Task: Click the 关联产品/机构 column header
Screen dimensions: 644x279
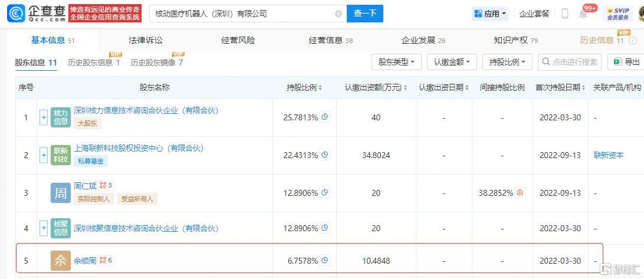Action: (x=617, y=87)
